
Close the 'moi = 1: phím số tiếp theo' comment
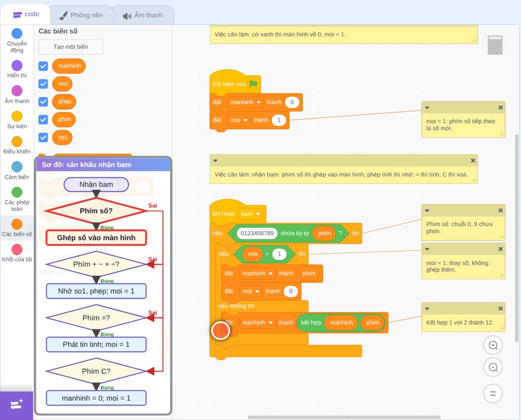pos(500,108)
